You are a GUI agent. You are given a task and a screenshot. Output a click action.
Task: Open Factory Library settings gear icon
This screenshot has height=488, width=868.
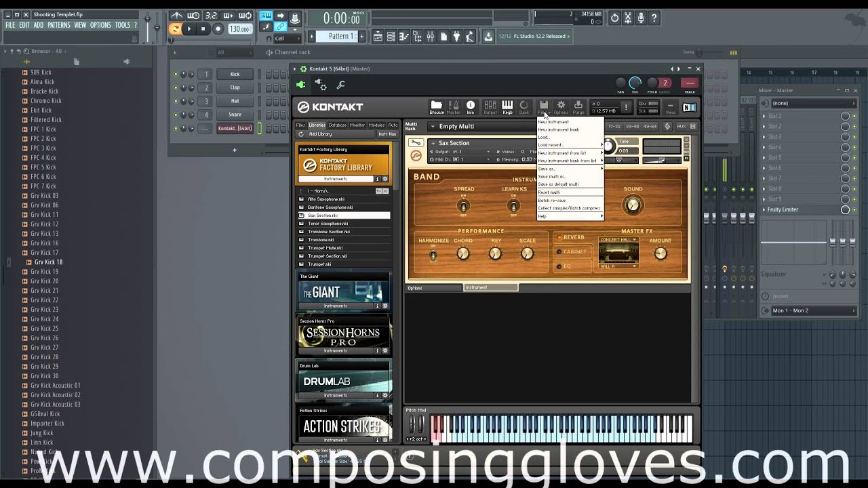point(384,179)
